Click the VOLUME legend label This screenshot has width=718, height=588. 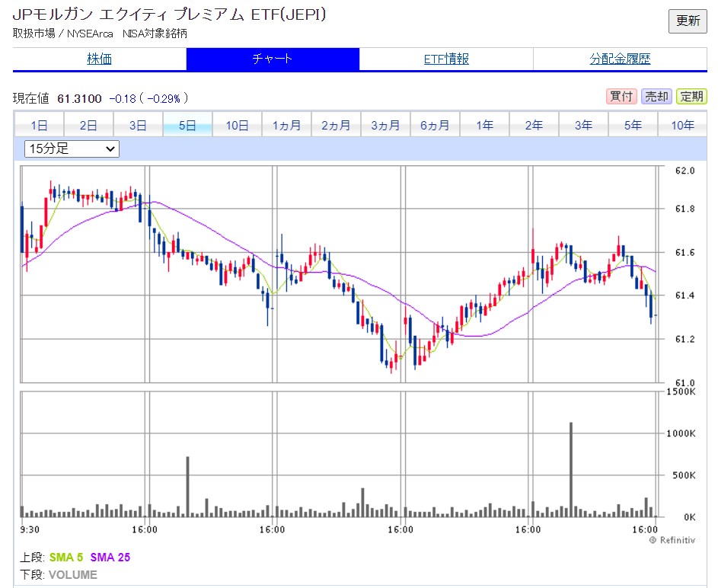pos(73,575)
